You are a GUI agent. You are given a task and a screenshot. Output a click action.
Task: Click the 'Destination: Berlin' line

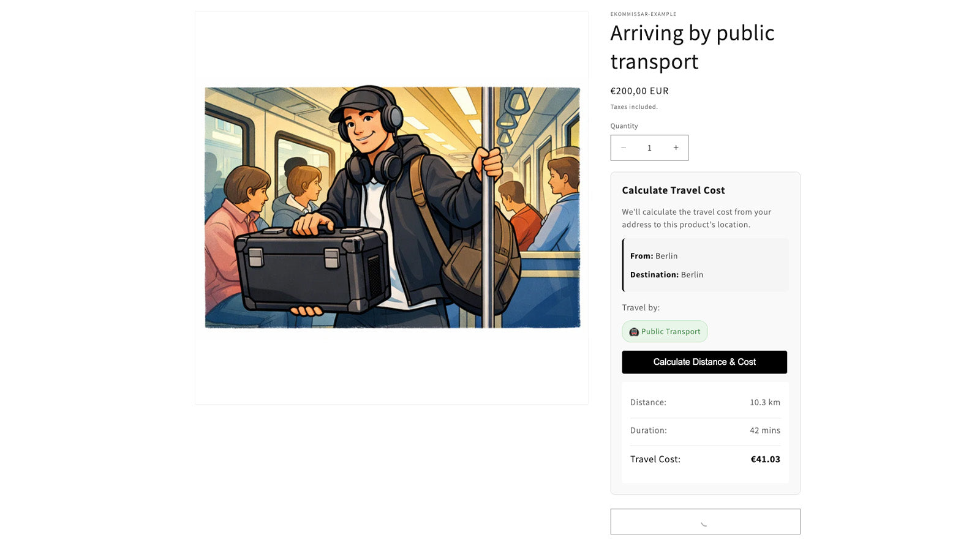666,275
